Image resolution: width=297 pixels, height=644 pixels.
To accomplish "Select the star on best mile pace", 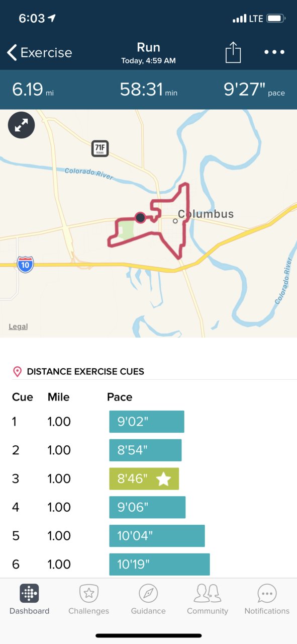I will pos(163,479).
